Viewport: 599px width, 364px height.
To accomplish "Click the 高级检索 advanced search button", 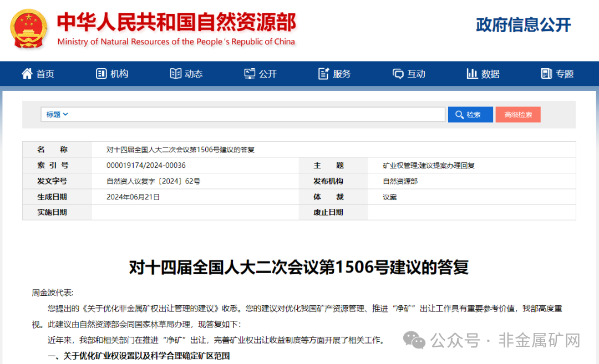I will [518, 114].
